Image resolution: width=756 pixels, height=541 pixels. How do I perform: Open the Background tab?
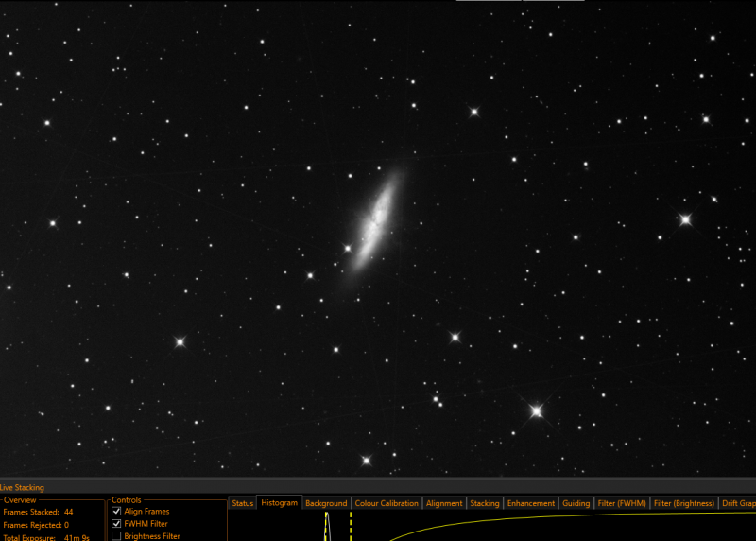coord(326,503)
